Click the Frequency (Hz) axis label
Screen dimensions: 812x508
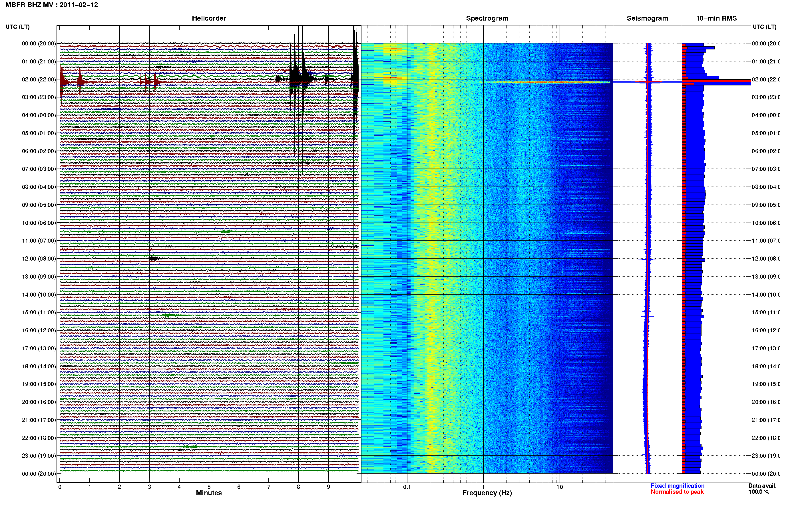[x=487, y=493]
